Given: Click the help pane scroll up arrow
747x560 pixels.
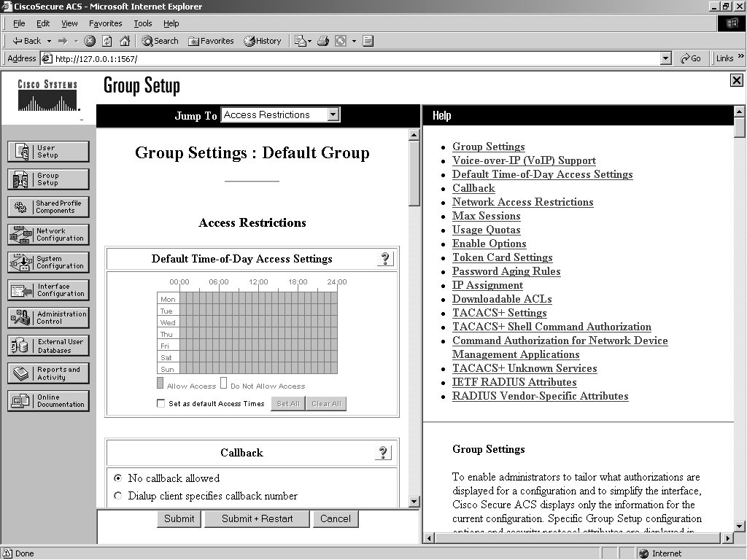Looking at the screenshot, I should pos(740,112).
